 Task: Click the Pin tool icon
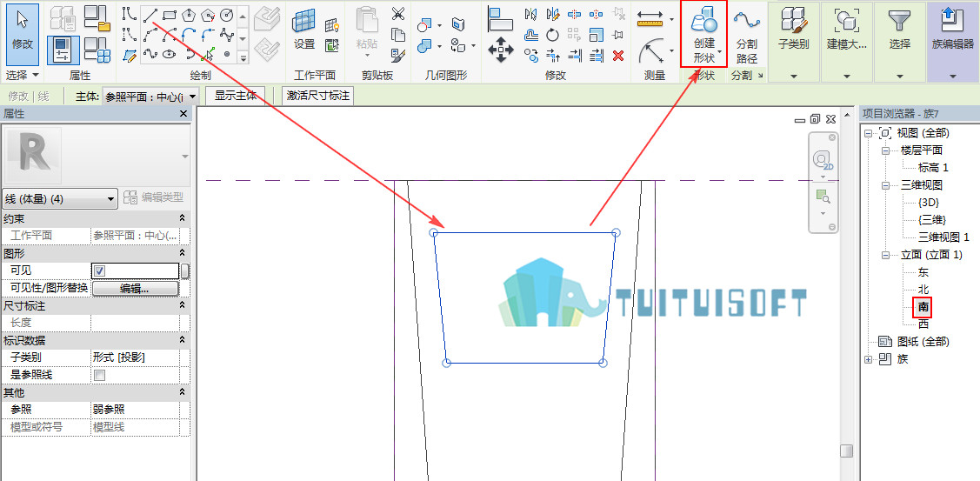618,35
